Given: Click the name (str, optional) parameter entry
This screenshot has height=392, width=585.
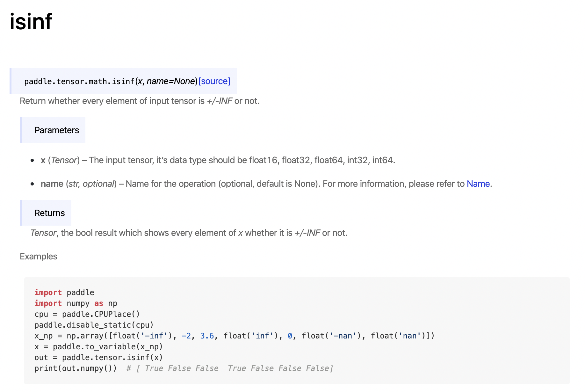Looking at the screenshot, I should 266,184.
